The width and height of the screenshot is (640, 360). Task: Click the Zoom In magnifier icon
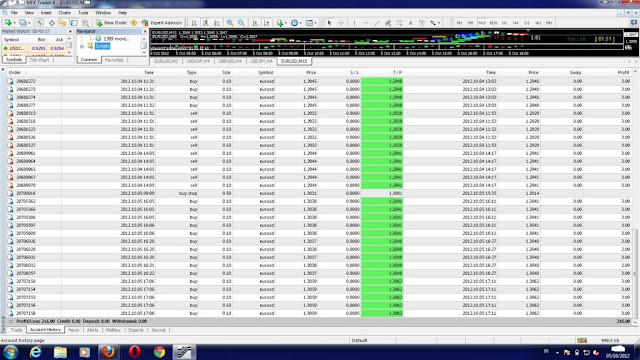coord(230,23)
